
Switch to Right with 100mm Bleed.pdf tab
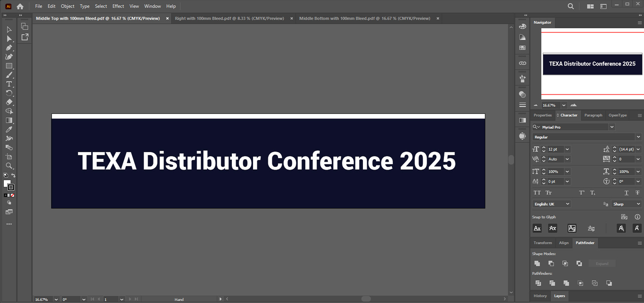[x=229, y=18]
